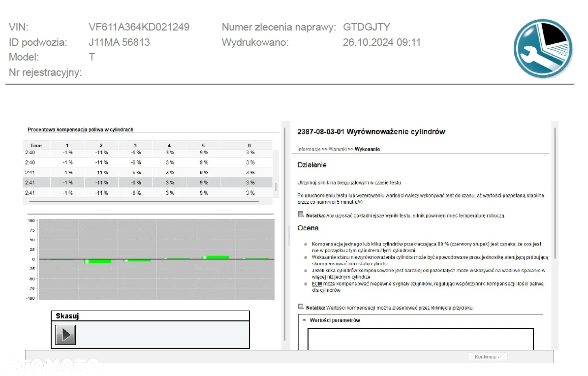Click the cylinder 1 column header

67,145
